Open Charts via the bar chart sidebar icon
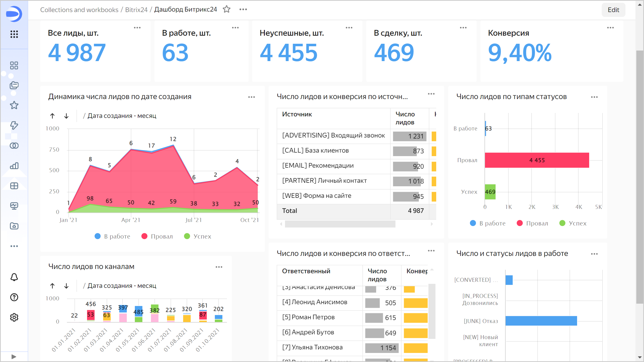Screen dimensions: 644x362 coord(14,166)
